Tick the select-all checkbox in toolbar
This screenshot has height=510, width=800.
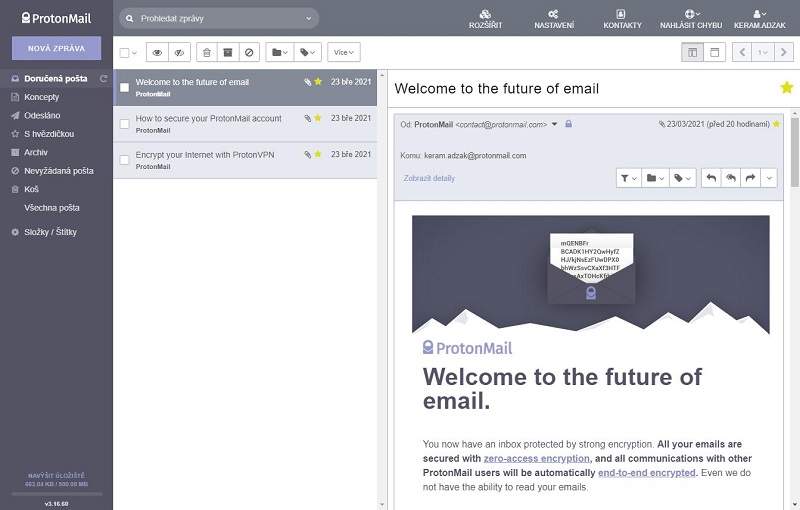(x=124, y=53)
